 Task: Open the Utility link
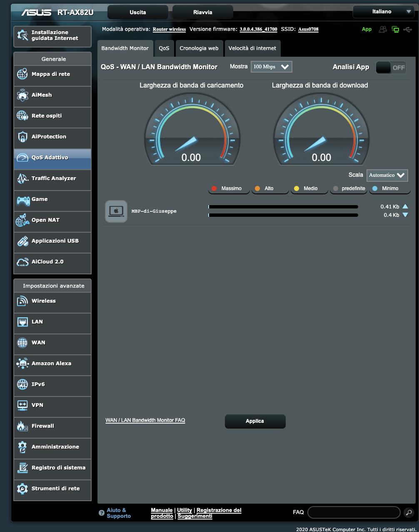point(185,510)
